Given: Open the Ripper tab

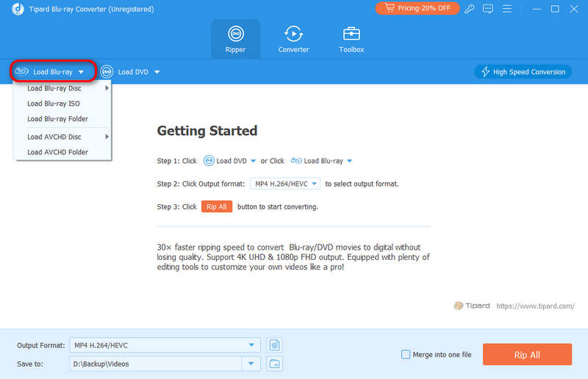Looking at the screenshot, I should tap(235, 40).
